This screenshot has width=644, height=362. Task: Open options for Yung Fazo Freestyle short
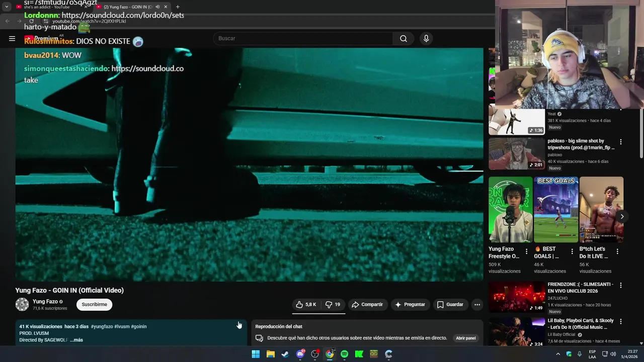pos(527,251)
